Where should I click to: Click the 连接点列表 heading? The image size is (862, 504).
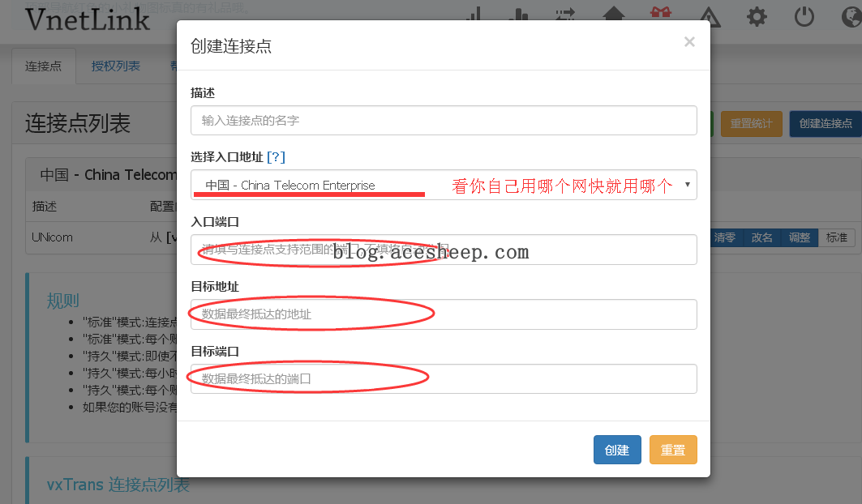click(78, 123)
